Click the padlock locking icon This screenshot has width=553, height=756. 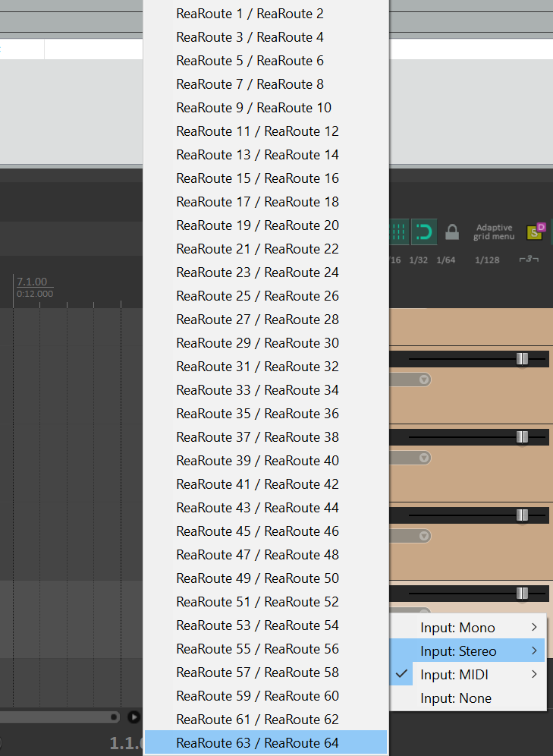point(452,232)
